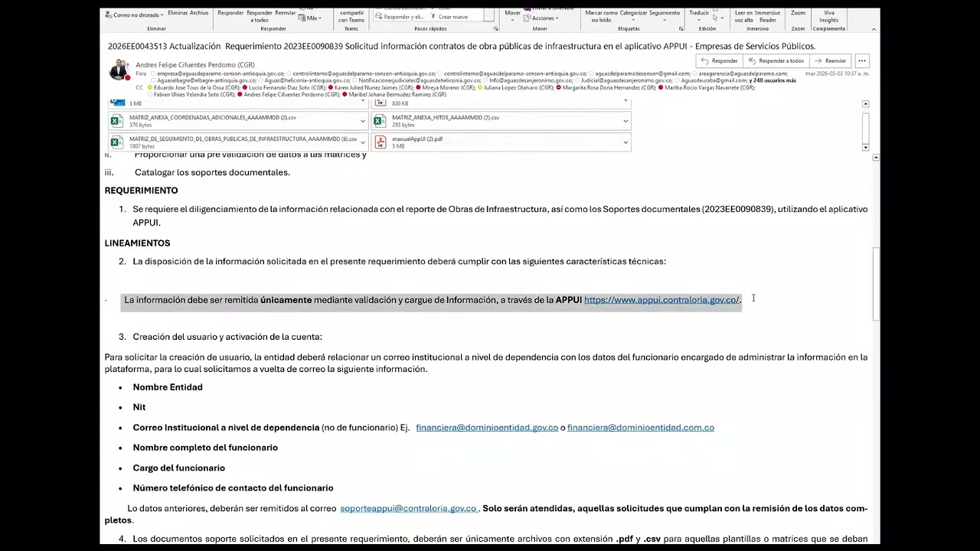Screen dimensions: 980x551
Task: Click Responder in the ribbon
Action: [x=230, y=13]
